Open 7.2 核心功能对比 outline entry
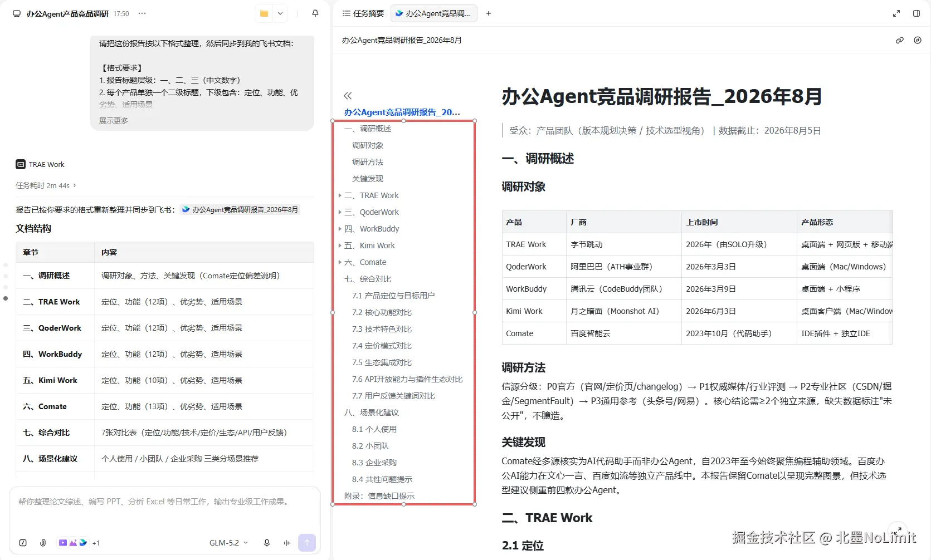Viewport: 931px width, 560px height. coord(382,312)
